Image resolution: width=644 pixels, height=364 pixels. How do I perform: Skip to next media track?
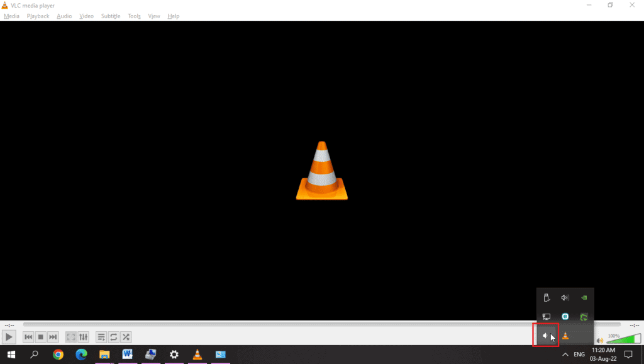[x=53, y=337]
